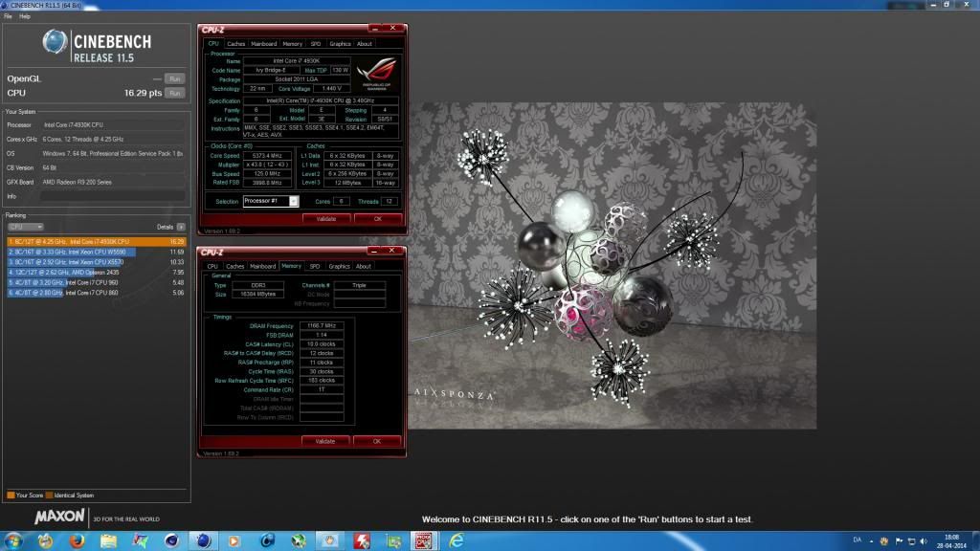Viewport: 980px width, 551px height.
Task: Select Memory tab in CPU-Z processor window
Action: (x=292, y=44)
